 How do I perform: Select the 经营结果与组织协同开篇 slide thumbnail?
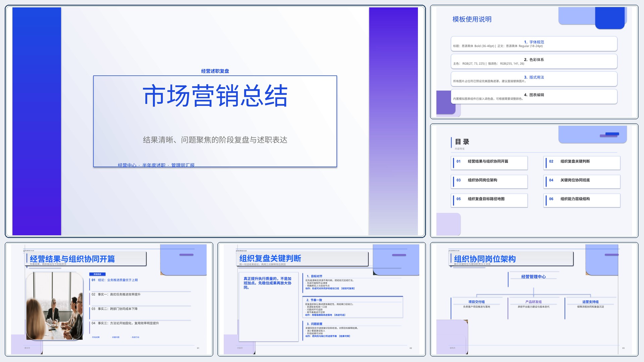click(109, 299)
